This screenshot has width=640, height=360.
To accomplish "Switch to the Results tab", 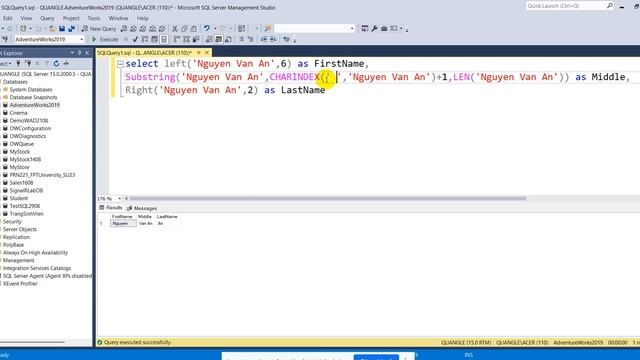I will [x=111, y=208].
